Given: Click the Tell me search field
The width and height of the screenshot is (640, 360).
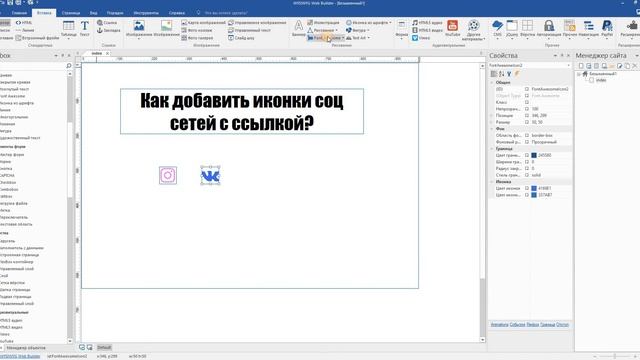Looking at the screenshot, I should point(225,13).
